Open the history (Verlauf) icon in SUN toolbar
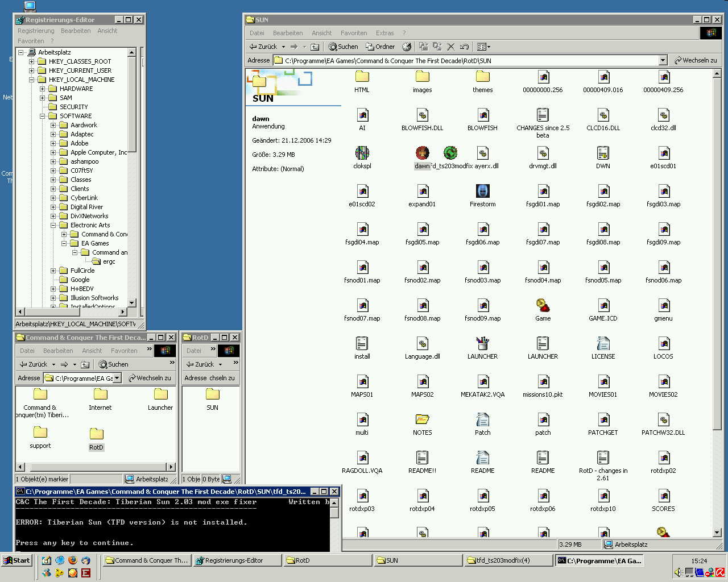 [407, 47]
